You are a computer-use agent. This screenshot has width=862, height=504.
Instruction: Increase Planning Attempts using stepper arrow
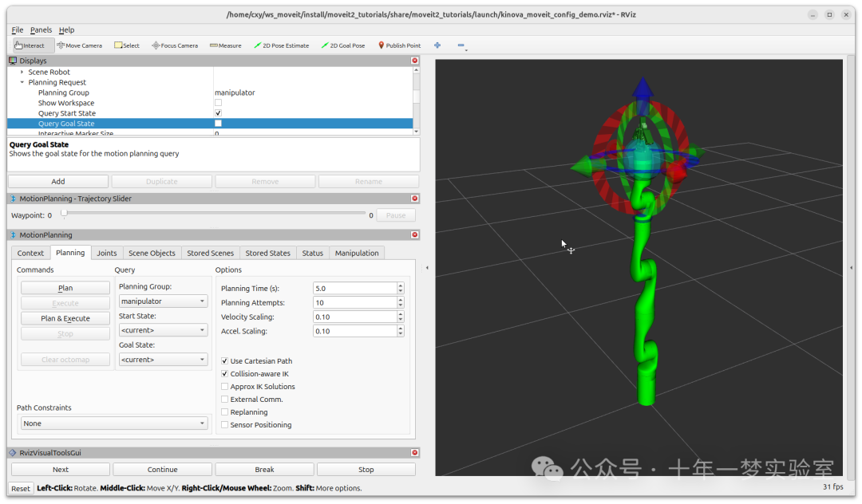pyautogui.click(x=400, y=300)
